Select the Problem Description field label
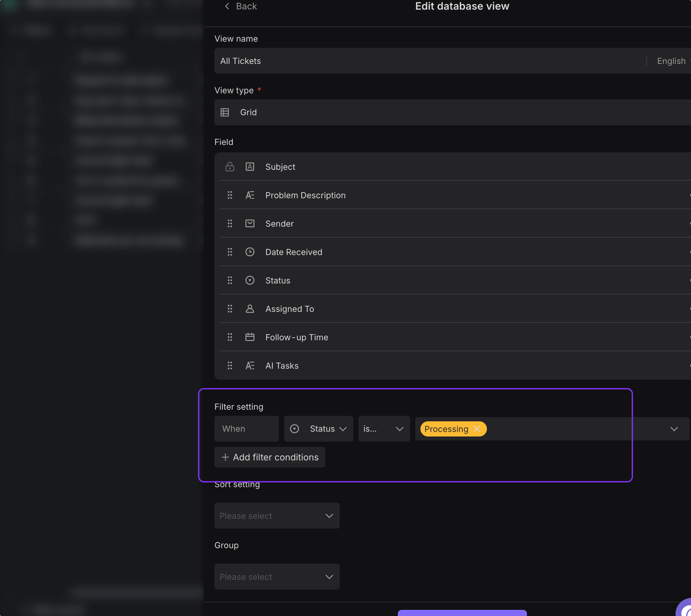 tap(305, 195)
